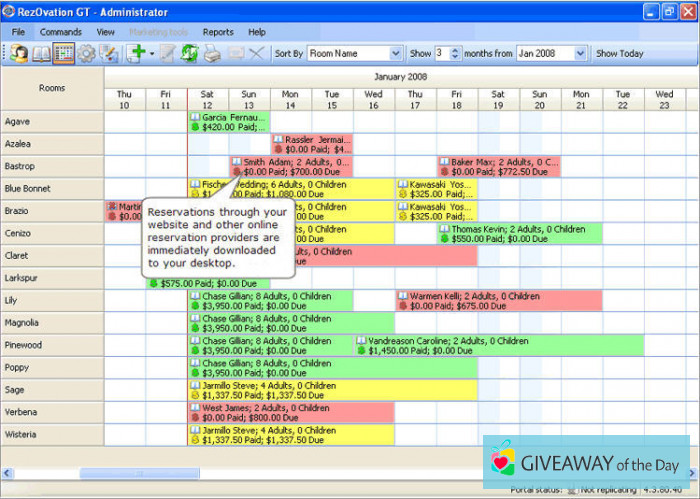Click the guests people icon in toolbar
Image resolution: width=700 pixels, height=499 pixels.
pyautogui.click(x=19, y=54)
